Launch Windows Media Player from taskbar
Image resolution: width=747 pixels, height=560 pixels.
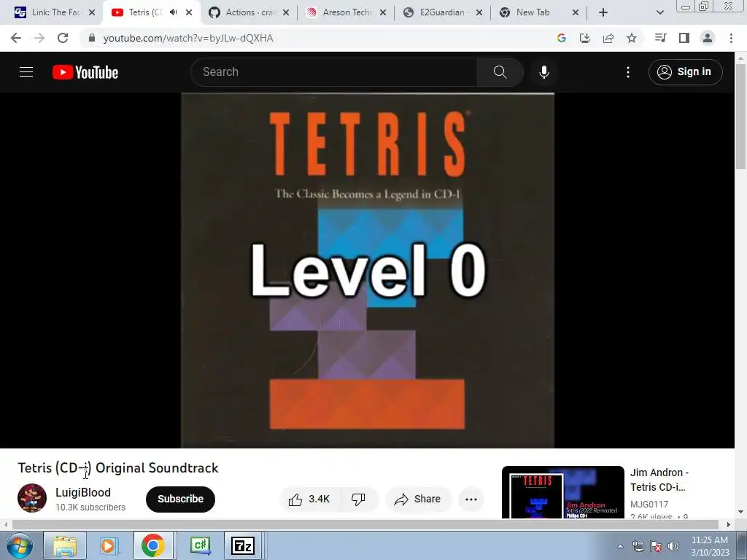[x=108, y=545]
